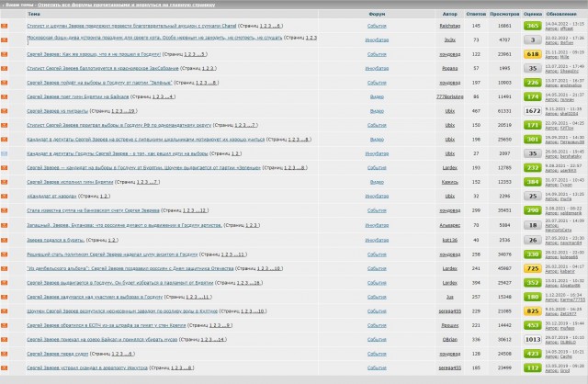This screenshot has height=384, width=588.
Task: Click envelope icon beside 'Сергей Зверев vs мигранты'
Action: click(4, 111)
